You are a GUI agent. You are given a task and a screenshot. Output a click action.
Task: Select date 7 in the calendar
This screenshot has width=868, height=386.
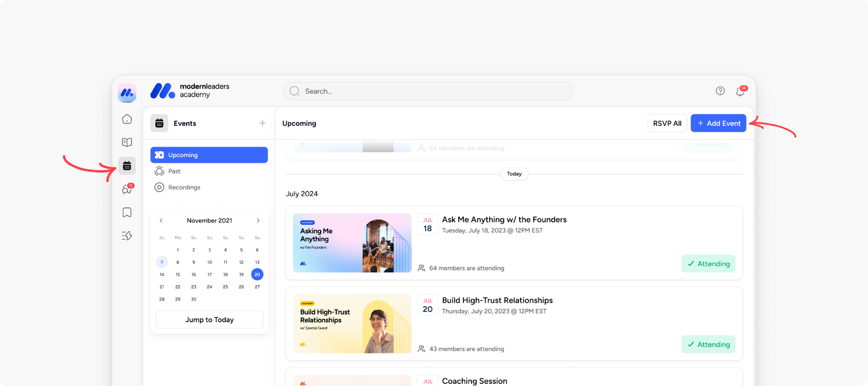click(162, 262)
